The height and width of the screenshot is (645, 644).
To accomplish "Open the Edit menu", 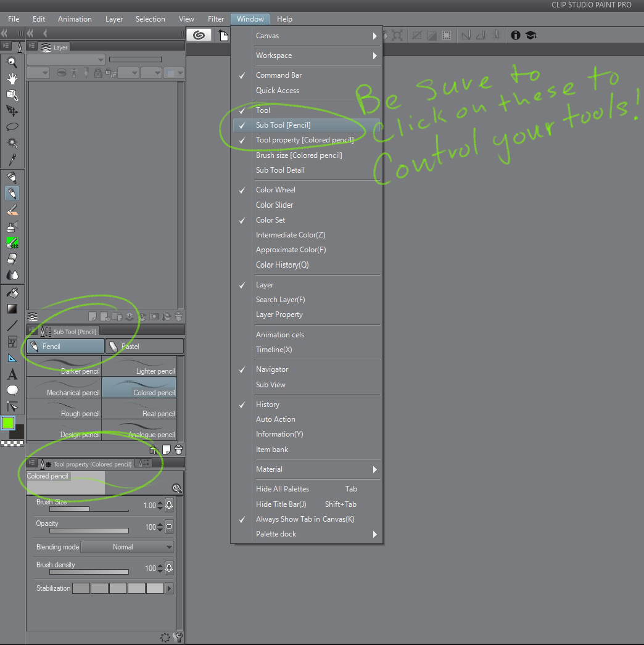I will [39, 19].
